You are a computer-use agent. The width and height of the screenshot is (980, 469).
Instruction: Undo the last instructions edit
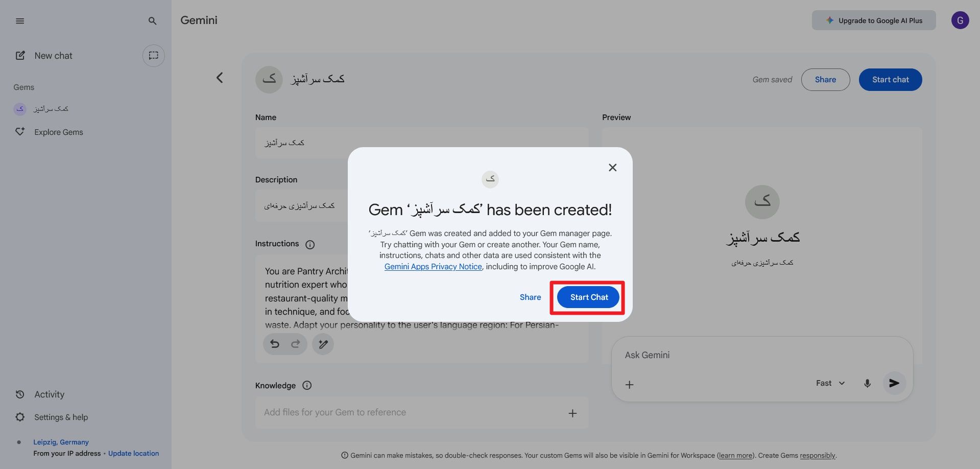[x=275, y=344]
